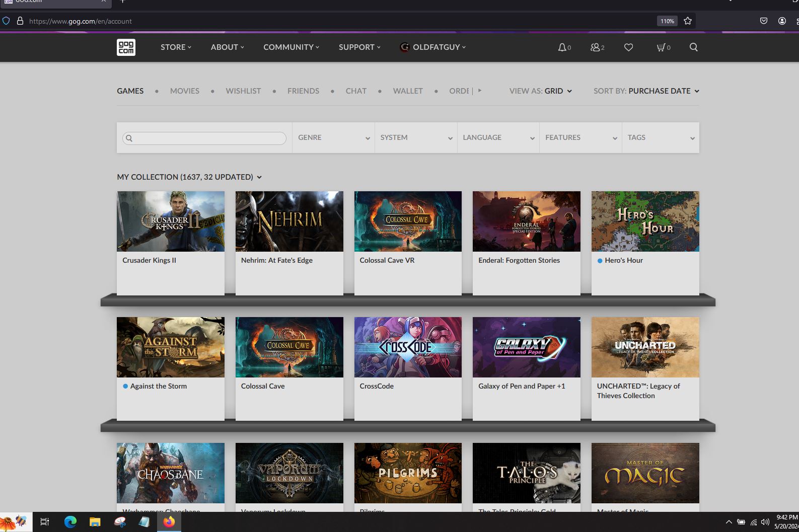
Task: Open the Firefox account icon
Action: pos(782,21)
